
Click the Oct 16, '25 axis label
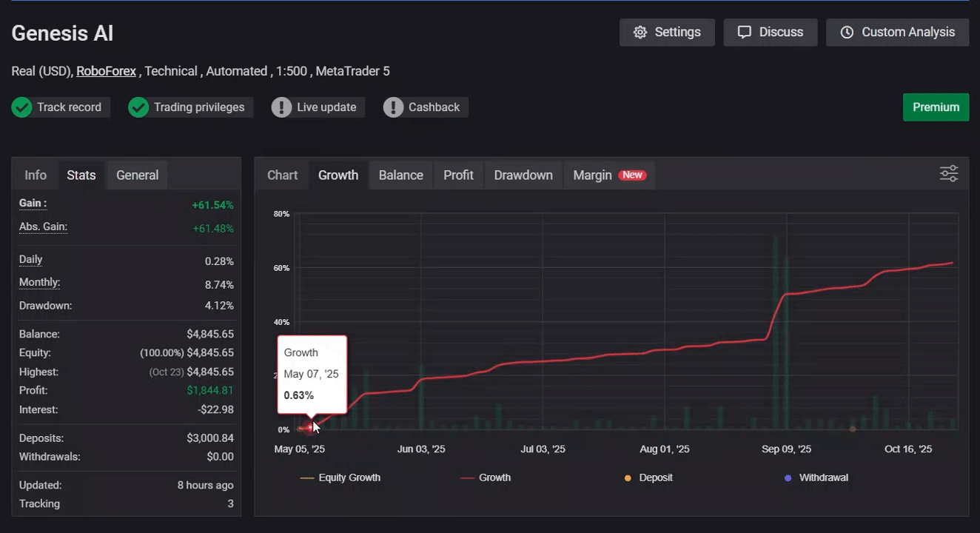click(908, 449)
